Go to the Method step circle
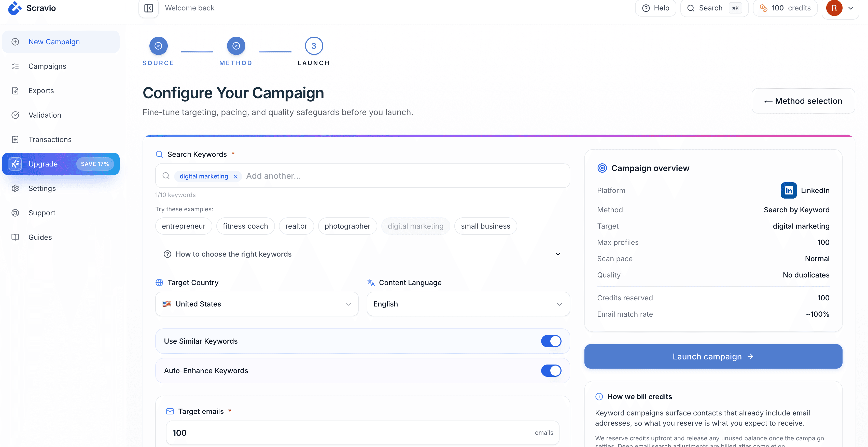 (236, 46)
